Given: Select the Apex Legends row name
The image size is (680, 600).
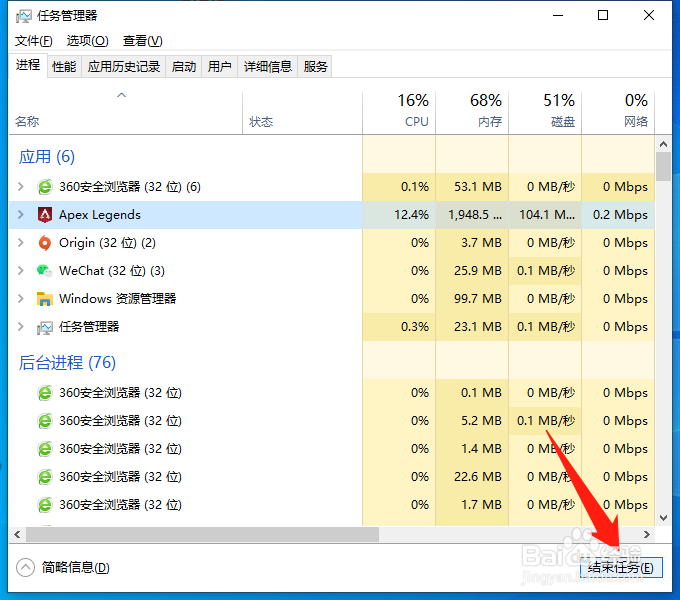Looking at the screenshot, I should [x=100, y=215].
